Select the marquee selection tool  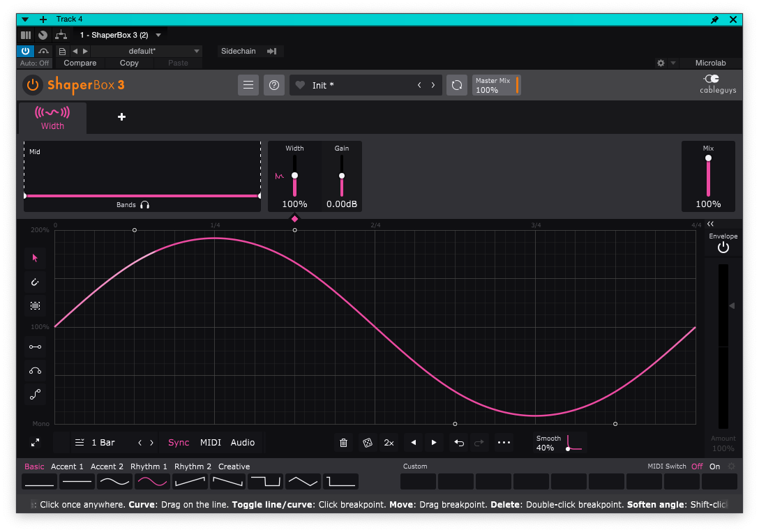pyautogui.click(x=35, y=305)
